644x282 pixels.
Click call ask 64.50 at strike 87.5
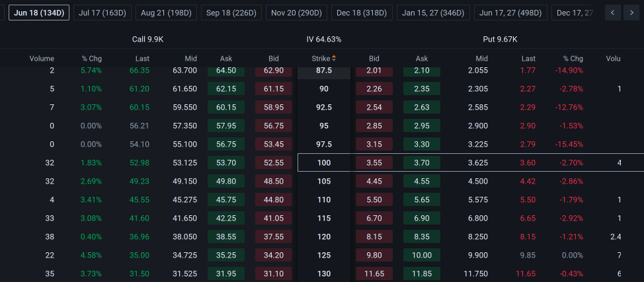[226, 71]
